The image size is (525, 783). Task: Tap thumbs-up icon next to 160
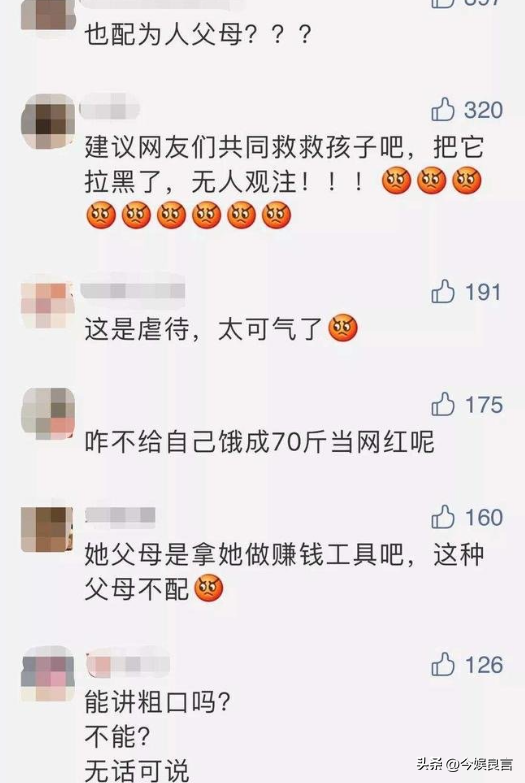(x=443, y=517)
